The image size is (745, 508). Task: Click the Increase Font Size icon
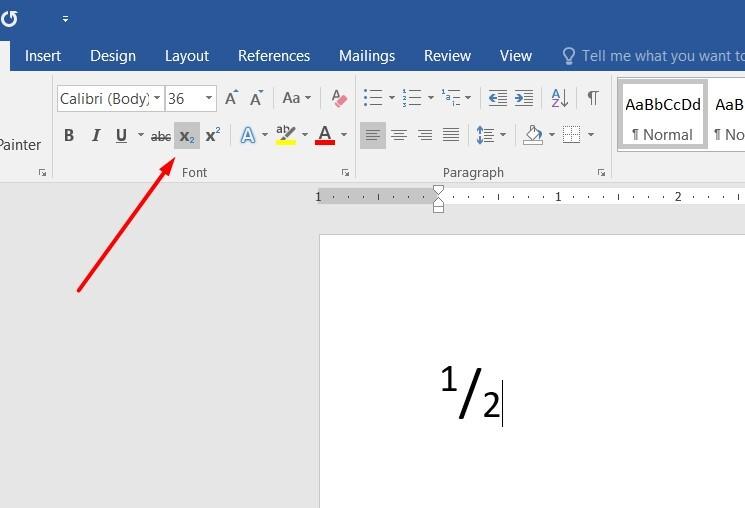click(231, 98)
